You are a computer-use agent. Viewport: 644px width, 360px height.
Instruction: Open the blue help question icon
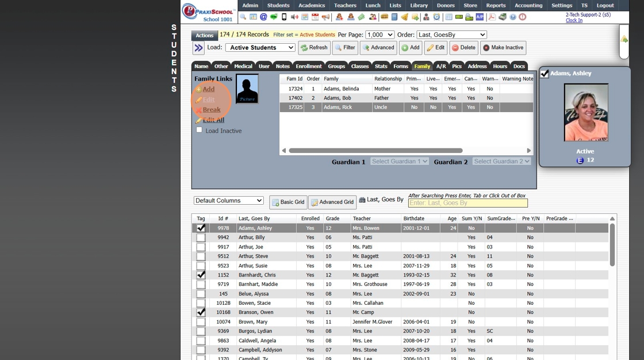click(512, 17)
